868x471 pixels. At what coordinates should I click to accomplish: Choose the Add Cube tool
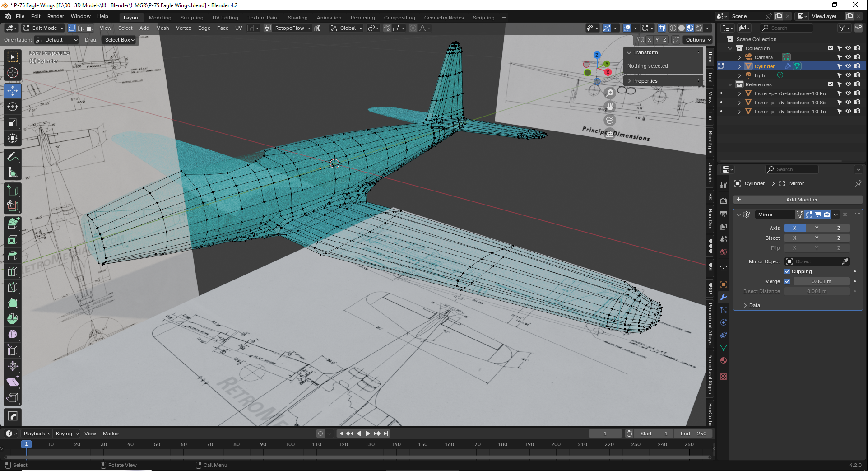pyautogui.click(x=13, y=190)
